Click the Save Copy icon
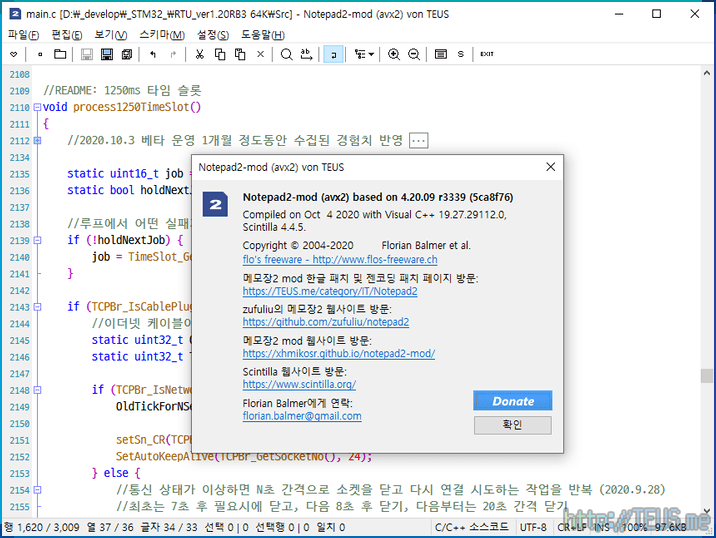716x538 pixels. 127,54
